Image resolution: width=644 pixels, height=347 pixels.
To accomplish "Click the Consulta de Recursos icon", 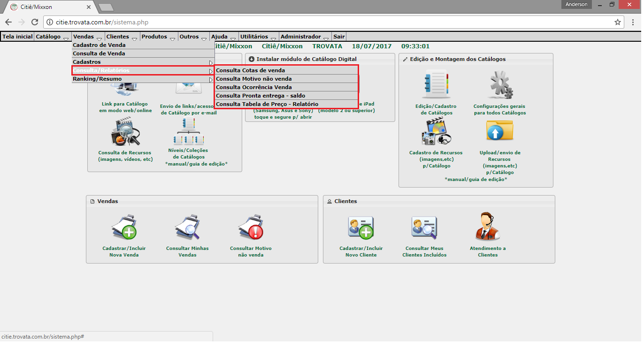I will pyautogui.click(x=125, y=131).
